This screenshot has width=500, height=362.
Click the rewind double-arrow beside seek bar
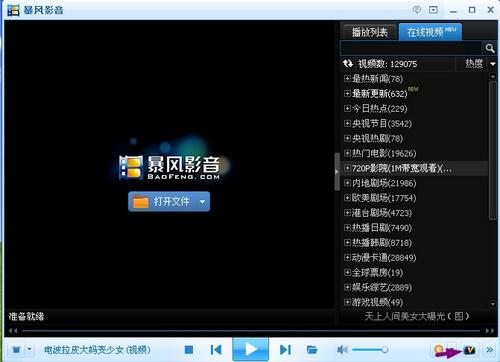pyautogui.click(x=13, y=331)
